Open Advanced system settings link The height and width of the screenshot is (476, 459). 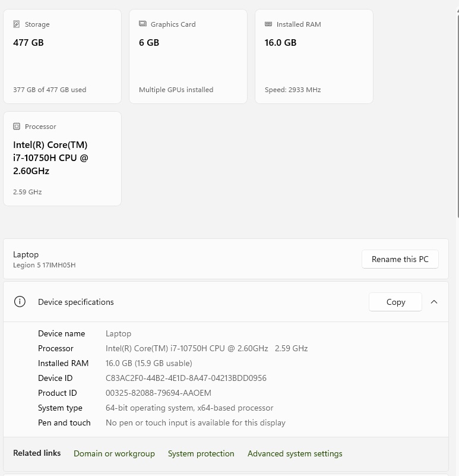[x=295, y=453]
